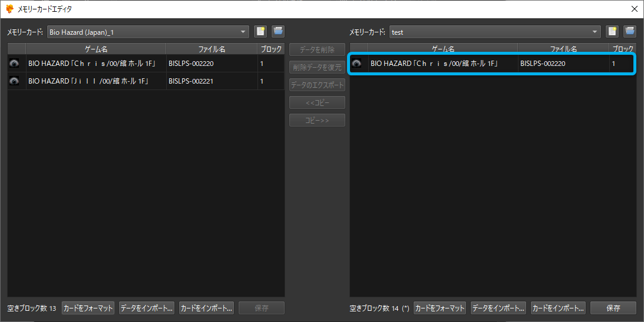Click right カードをインポート... button

558,308
